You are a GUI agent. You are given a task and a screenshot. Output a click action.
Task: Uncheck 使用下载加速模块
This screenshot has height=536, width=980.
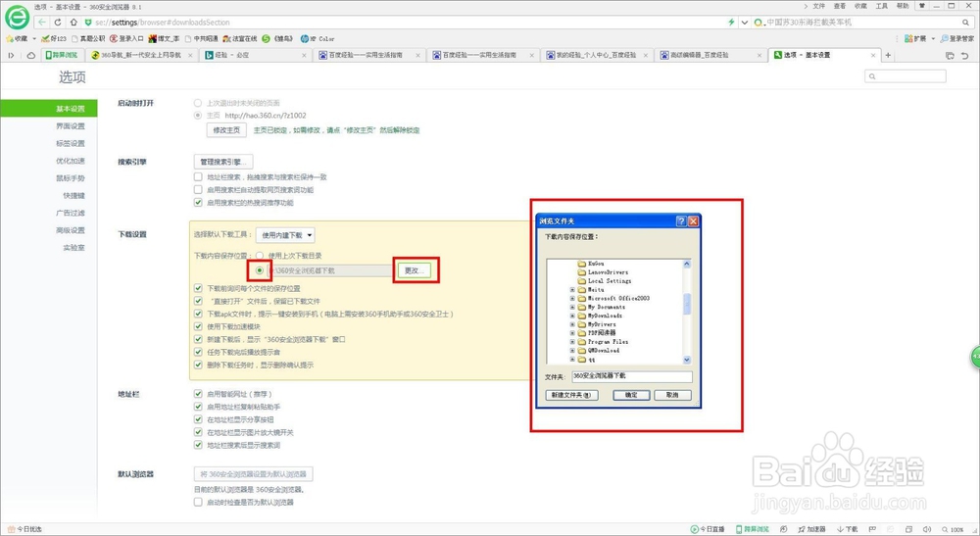tap(198, 326)
